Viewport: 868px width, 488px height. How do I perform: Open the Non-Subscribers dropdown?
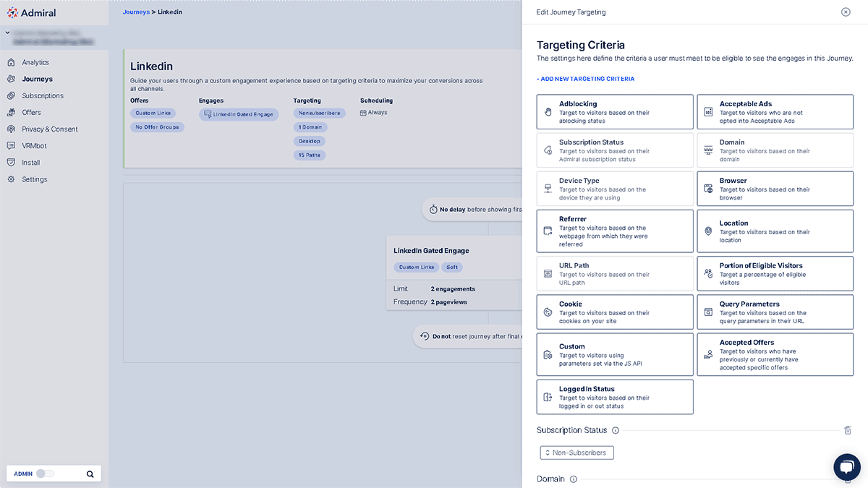577,453
